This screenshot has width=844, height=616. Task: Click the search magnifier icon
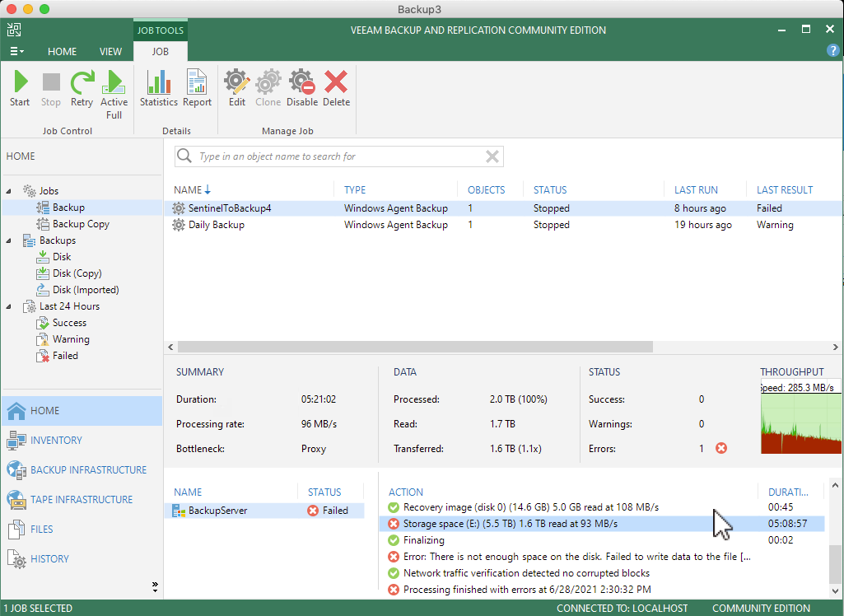184,156
